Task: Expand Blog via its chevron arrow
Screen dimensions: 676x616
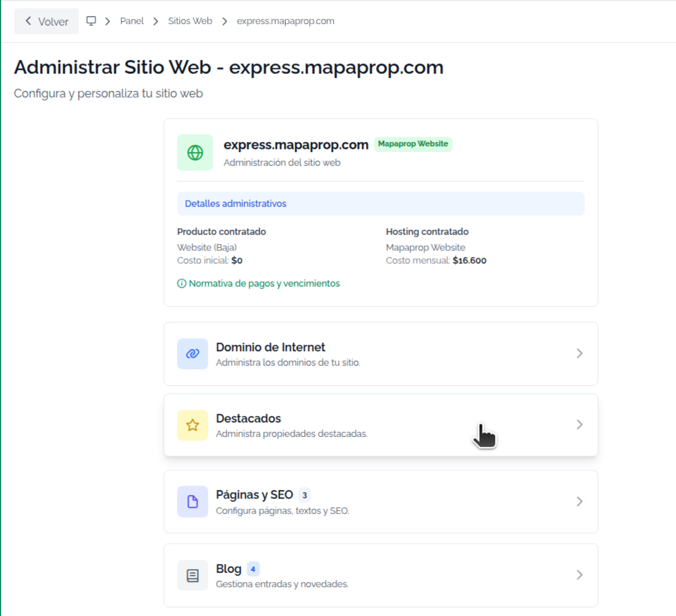Action: point(580,574)
